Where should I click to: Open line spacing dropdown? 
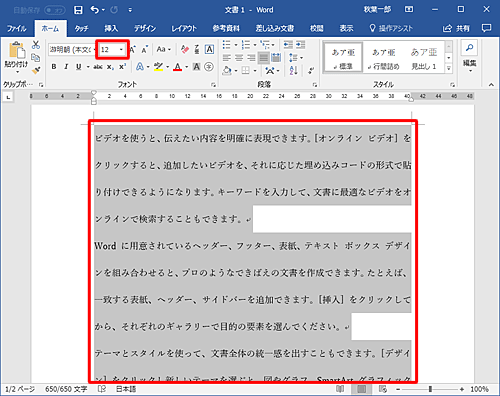[296, 58]
